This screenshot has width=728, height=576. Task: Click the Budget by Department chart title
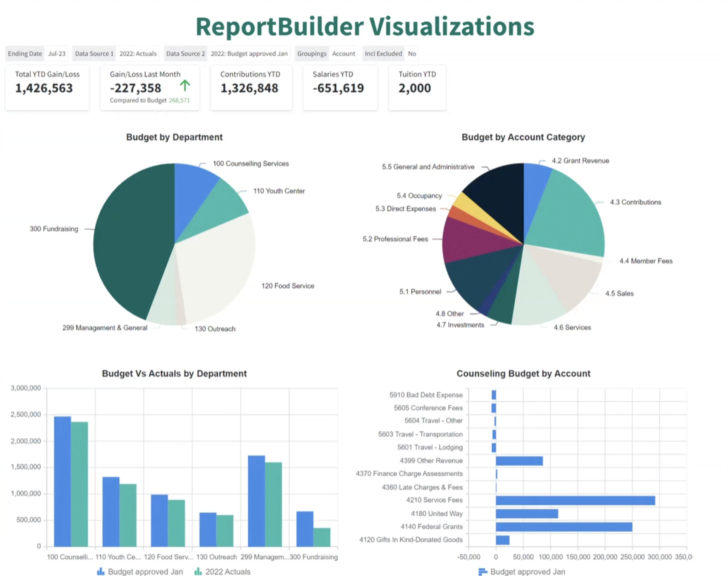coord(174,137)
